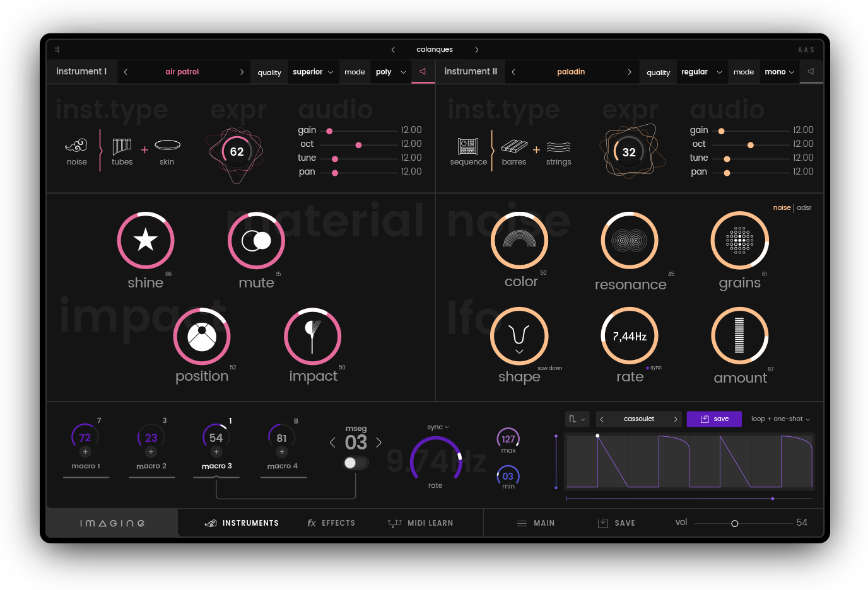This screenshot has height=590, width=868.
Task: Click the tubes instrument icon
Action: [x=122, y=146]
